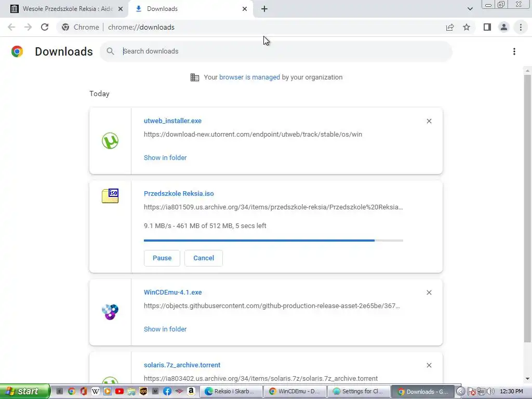
Task: Open Chrome's main three-dot menu
Action: pyautogui.click(x=521, y=27)
